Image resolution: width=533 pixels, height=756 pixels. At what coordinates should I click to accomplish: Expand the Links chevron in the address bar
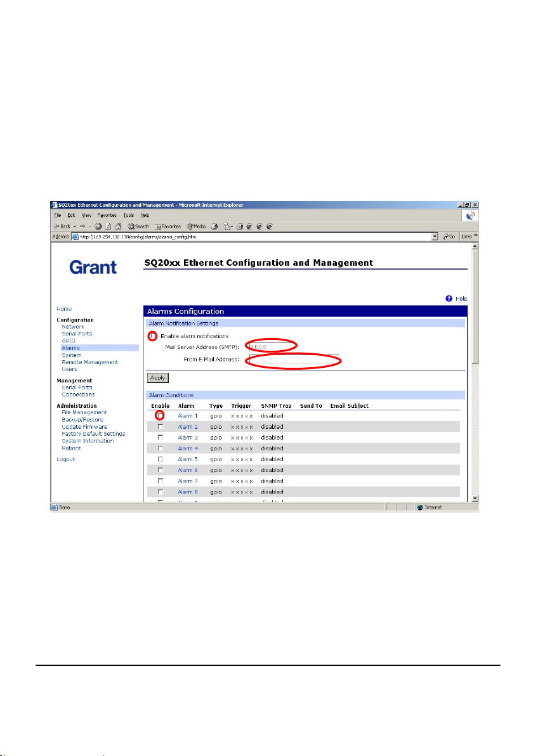(476, 236)
